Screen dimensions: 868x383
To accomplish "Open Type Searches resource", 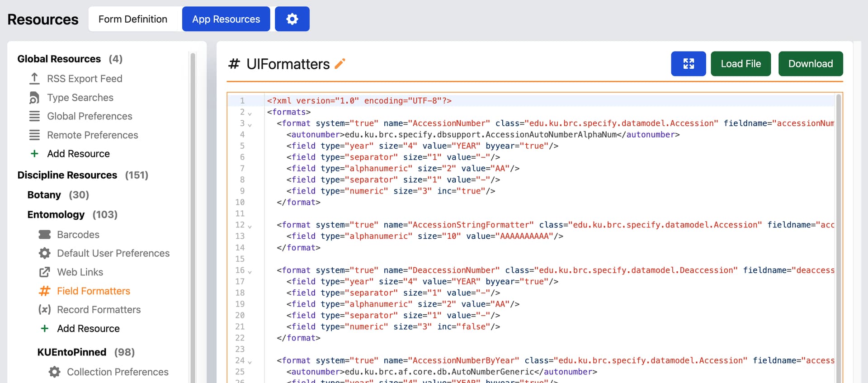I will tap(80, 98).
